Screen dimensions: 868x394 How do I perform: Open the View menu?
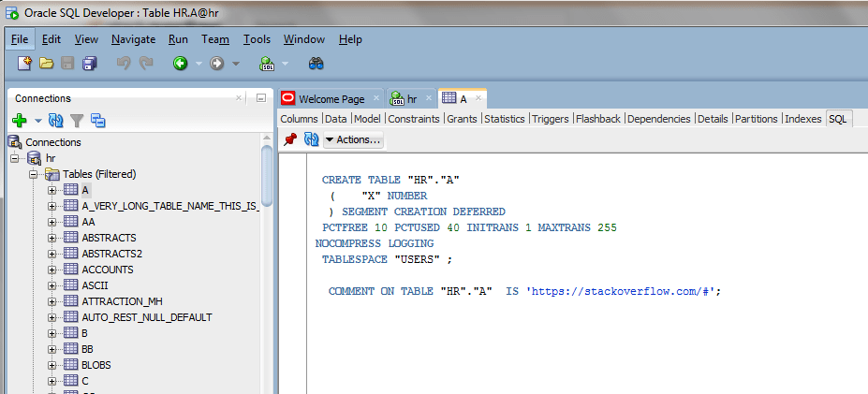coord(86,39)
